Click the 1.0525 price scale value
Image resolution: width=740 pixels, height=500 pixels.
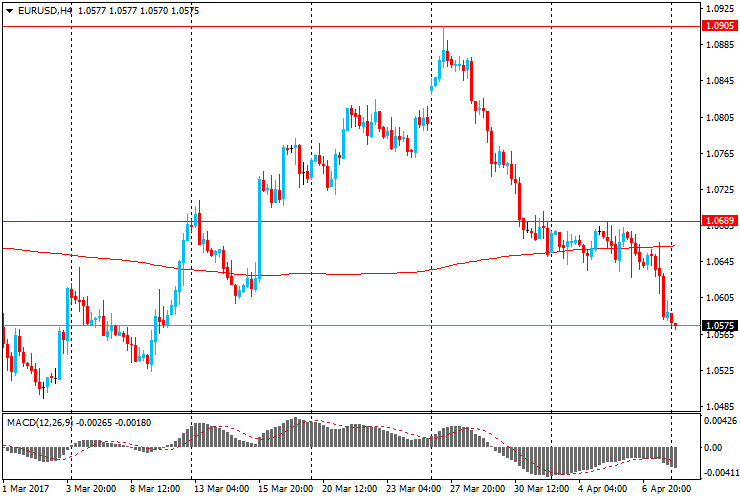[x=720, y=371]
